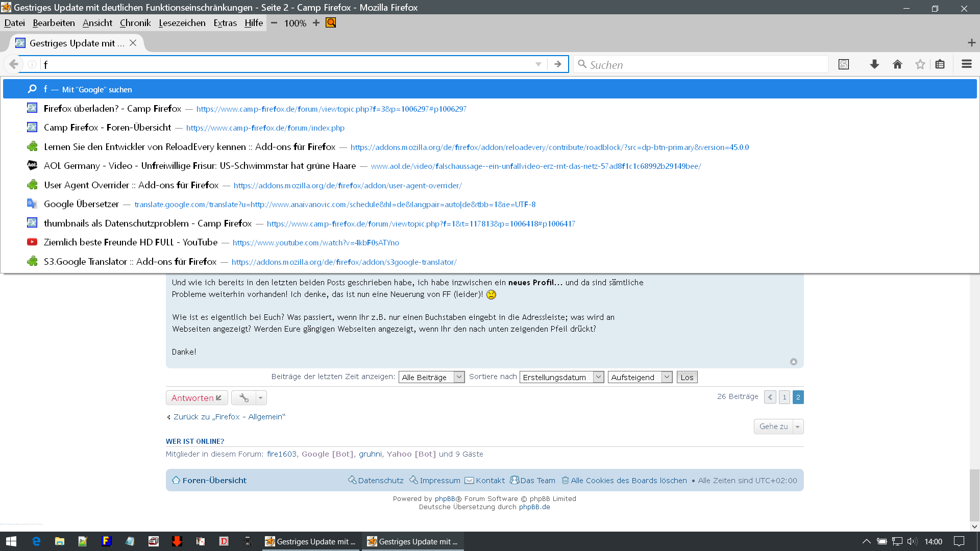Image resolution: width=980 pixels, height=551 pixels.
Task: Expand the address bar history dropdown arrow
Action: pyautogui.click(x=538, y=64)
